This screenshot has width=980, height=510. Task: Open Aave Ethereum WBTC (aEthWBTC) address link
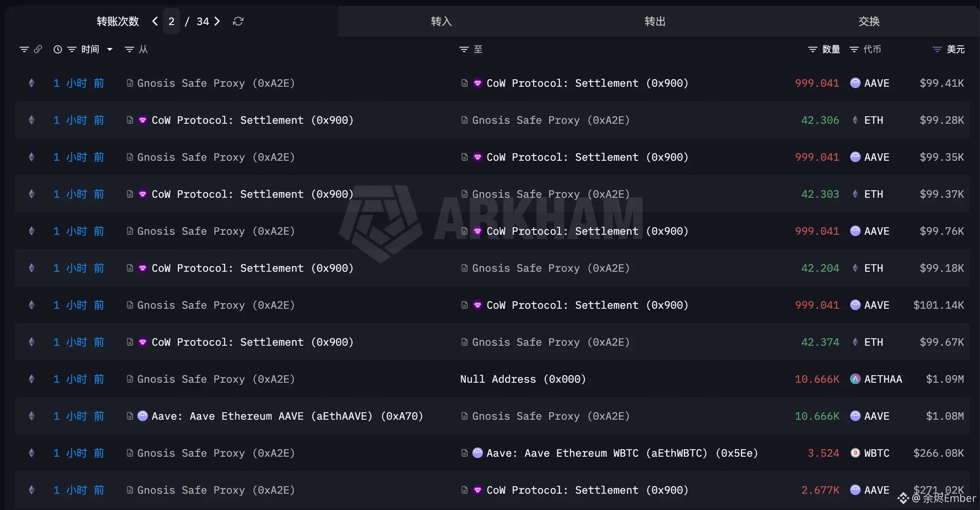tap(622, 453)
